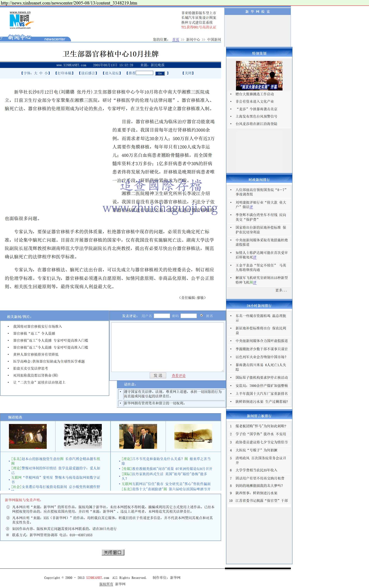Open 打印本稿 print link

point(64,73)
